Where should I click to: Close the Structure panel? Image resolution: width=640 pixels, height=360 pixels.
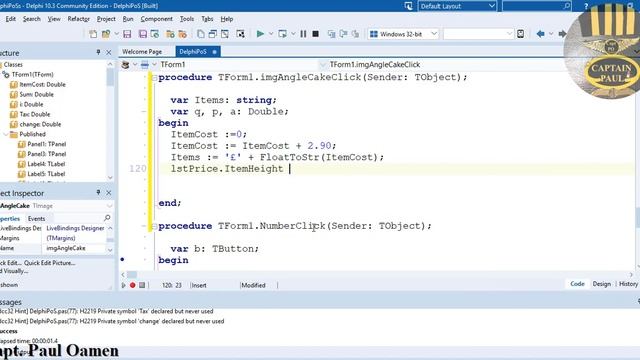109,53
